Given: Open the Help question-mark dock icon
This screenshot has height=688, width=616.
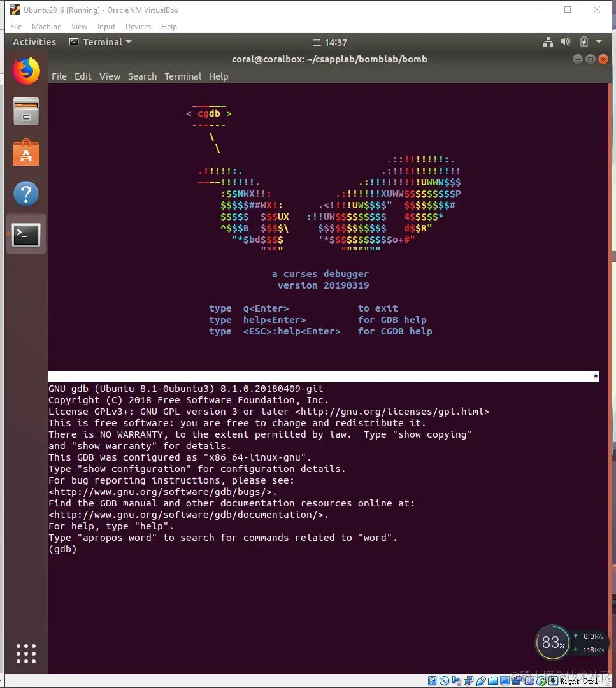Looking at the screenshot, I should tap(26, 194).
